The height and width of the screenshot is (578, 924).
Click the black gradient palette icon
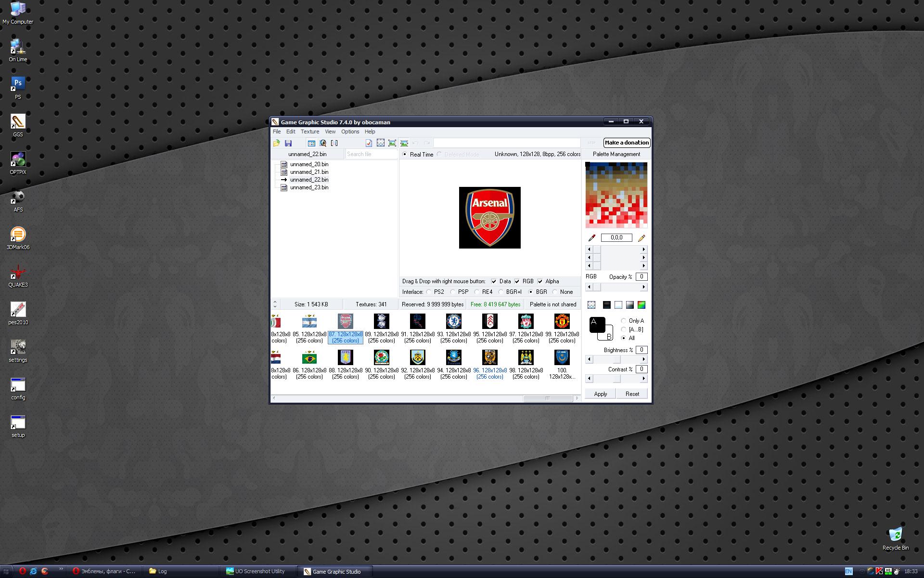[606, 305]
